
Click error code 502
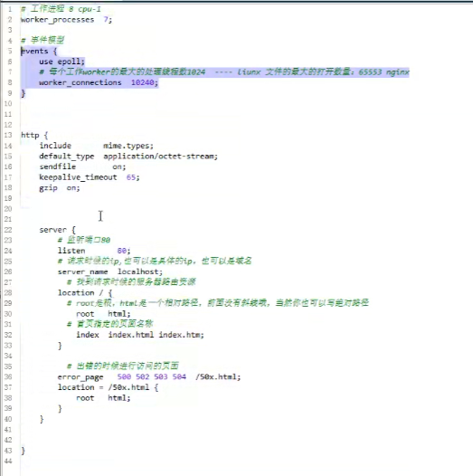coord(143,376)
